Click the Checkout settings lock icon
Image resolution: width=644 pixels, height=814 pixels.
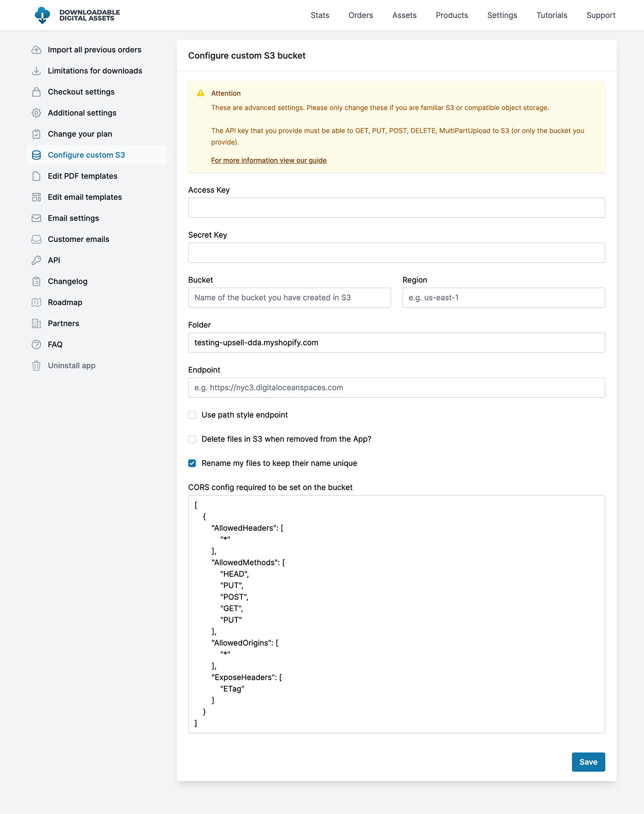36,92
